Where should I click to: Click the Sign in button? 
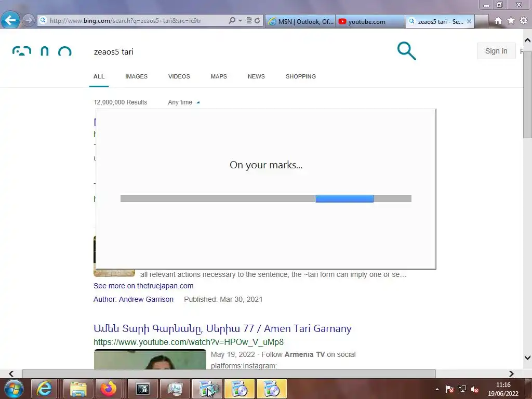coord(496,51)
